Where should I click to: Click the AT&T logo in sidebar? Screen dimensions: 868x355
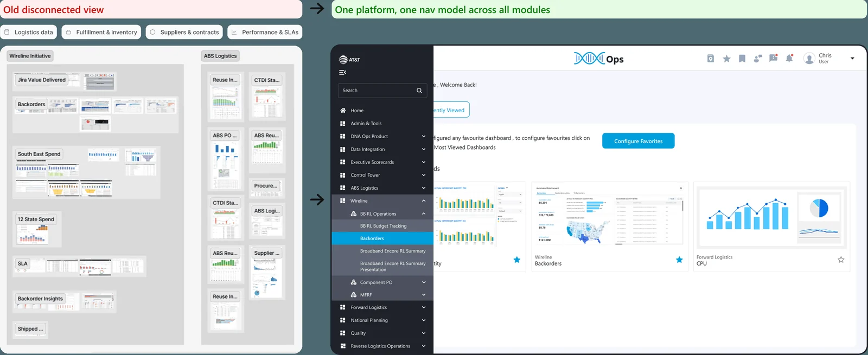click(349, 60)
